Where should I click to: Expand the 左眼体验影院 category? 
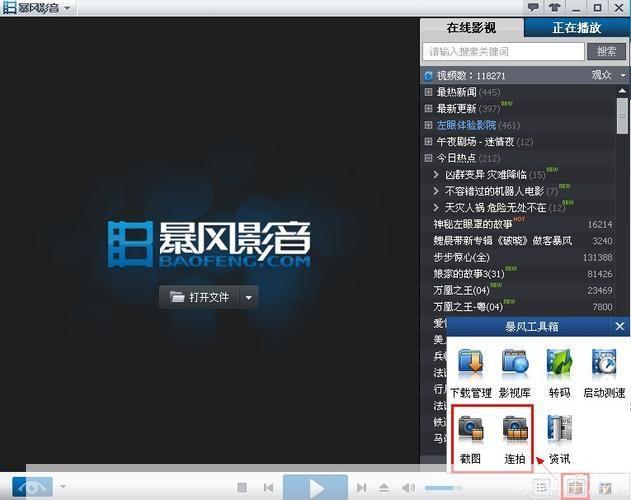tap(429, 125)
